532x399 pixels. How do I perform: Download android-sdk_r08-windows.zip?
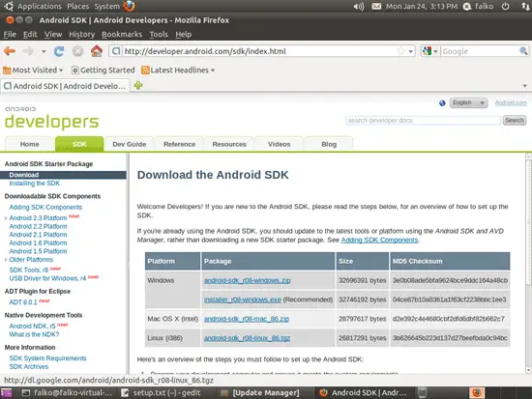tap(248, 281)
